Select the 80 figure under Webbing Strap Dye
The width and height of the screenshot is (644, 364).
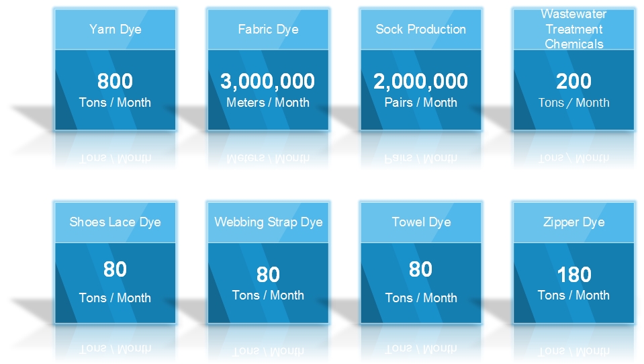268,275
